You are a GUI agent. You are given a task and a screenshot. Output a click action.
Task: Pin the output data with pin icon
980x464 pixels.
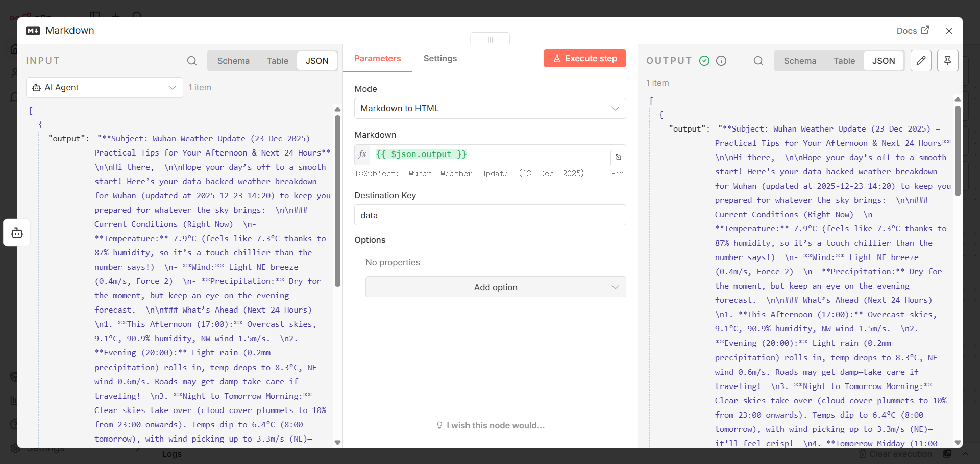point(948,61)
